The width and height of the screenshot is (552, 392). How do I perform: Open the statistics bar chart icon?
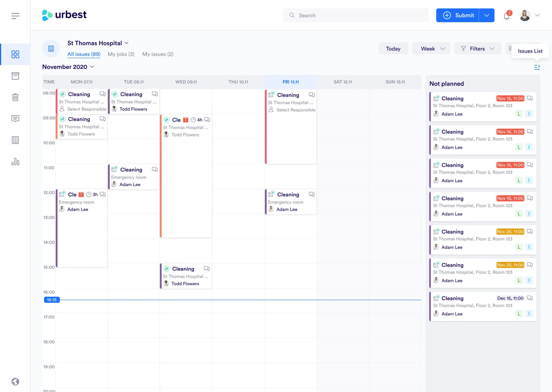tap(15, 162)
